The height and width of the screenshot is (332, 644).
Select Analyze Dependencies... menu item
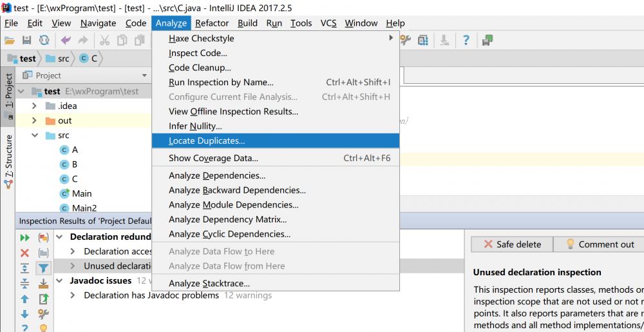pos(275,176)
